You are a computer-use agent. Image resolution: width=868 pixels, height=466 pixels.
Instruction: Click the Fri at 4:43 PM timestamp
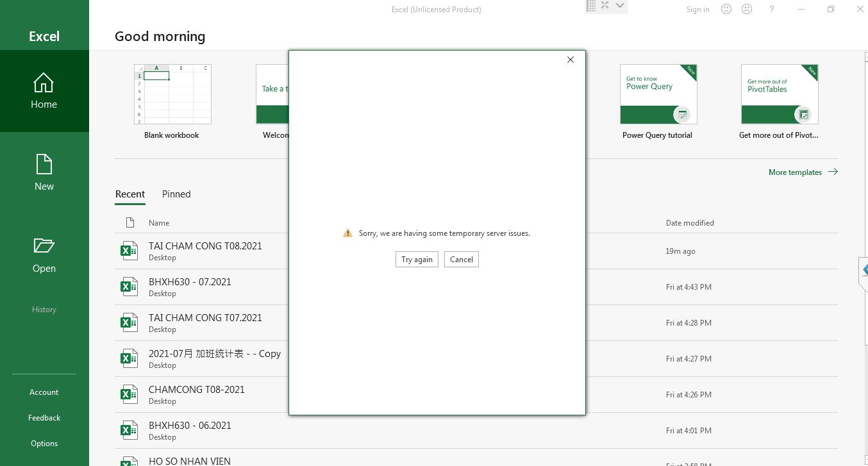tap(689, 287)
